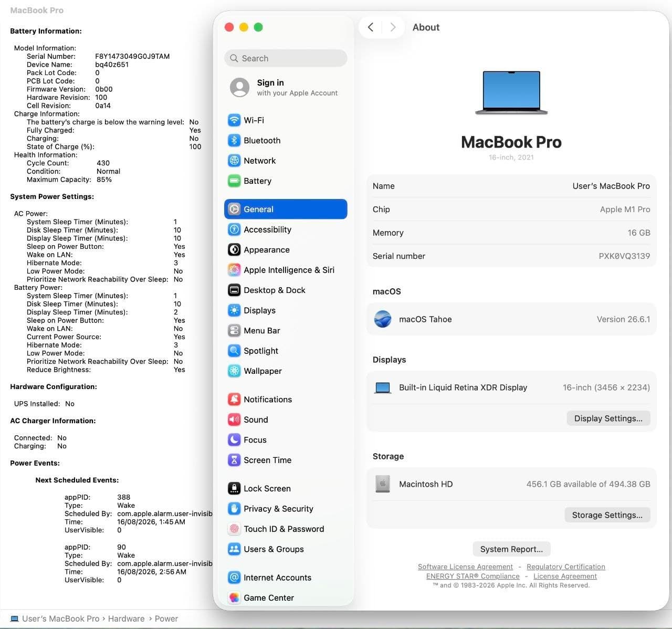Select the Users & Groups icon
This screenshot has height=629, width=672.
tap(234, 549)
